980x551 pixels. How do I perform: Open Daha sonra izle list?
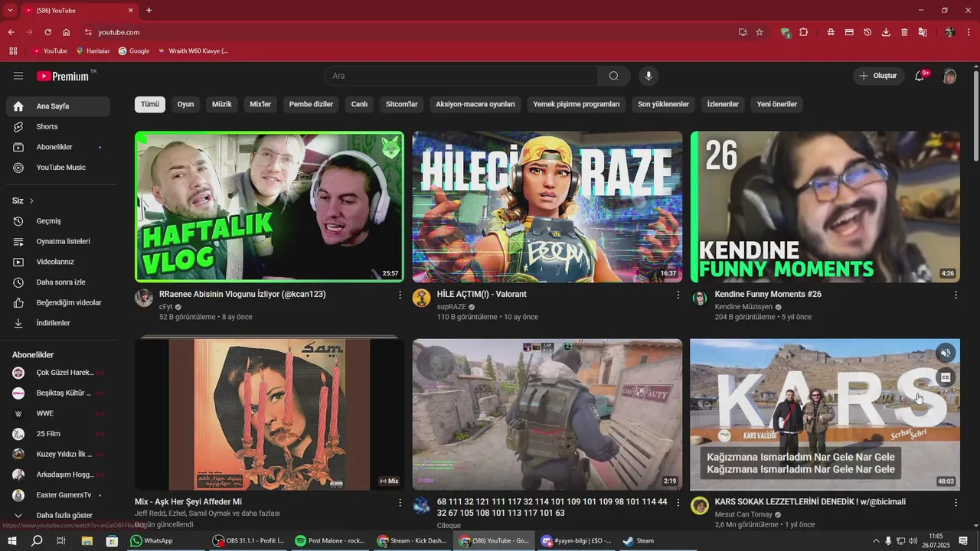pos(58,282)
